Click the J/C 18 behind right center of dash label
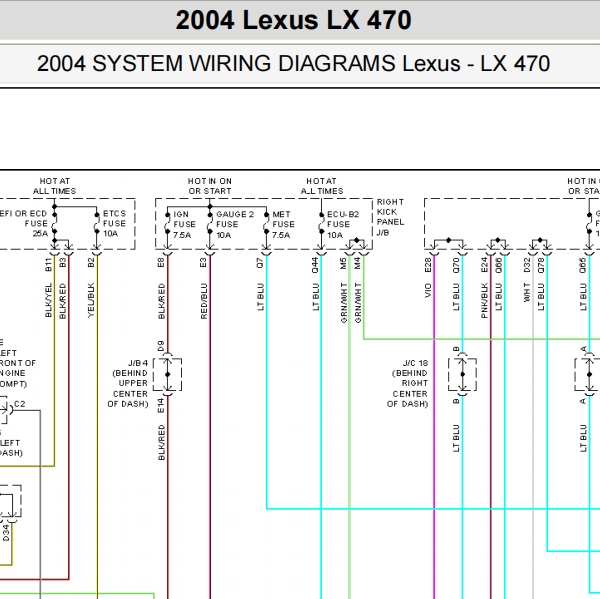 (408, 384)
